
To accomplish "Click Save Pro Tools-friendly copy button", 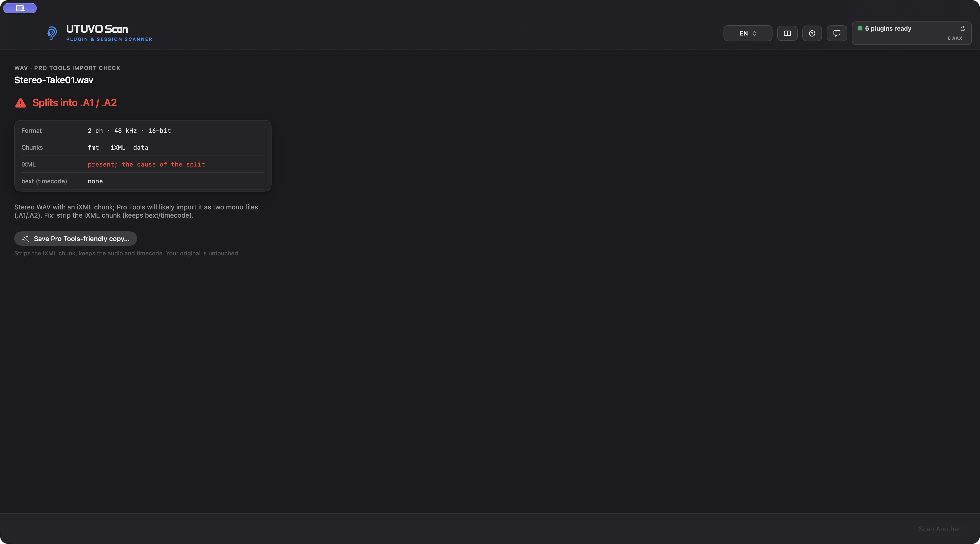I will (76, 239).
